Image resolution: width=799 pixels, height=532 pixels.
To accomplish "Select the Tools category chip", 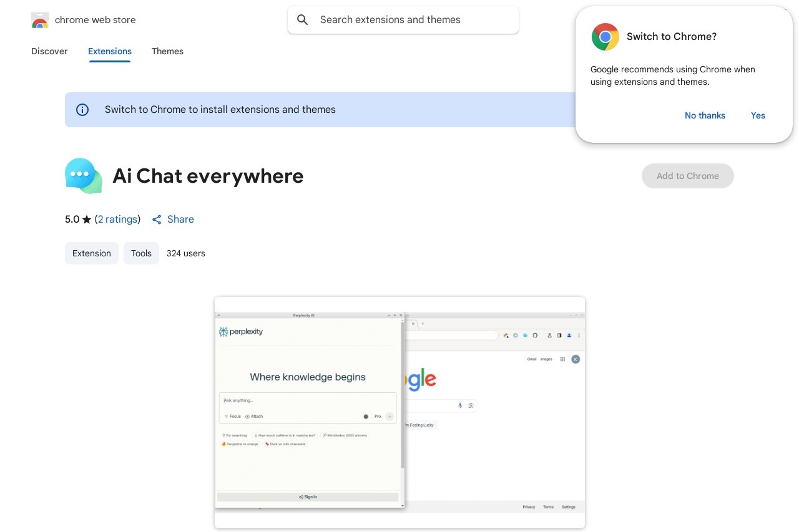I will tap(141, 253).
